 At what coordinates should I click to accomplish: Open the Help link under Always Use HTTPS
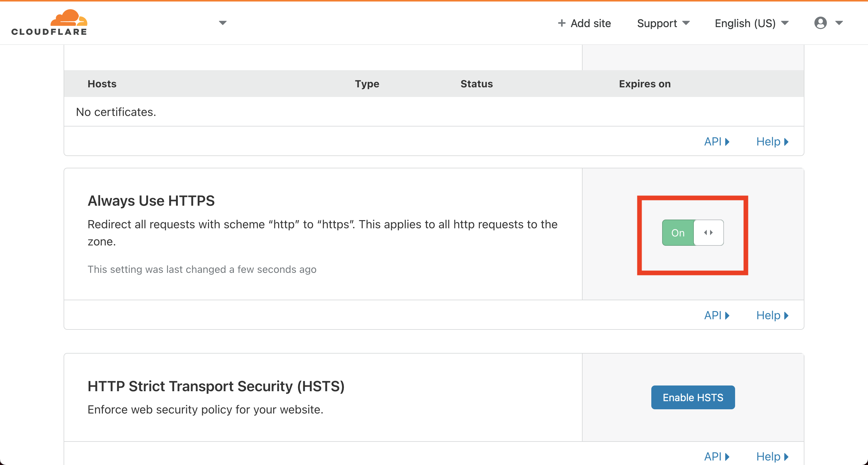click(772, 316)
